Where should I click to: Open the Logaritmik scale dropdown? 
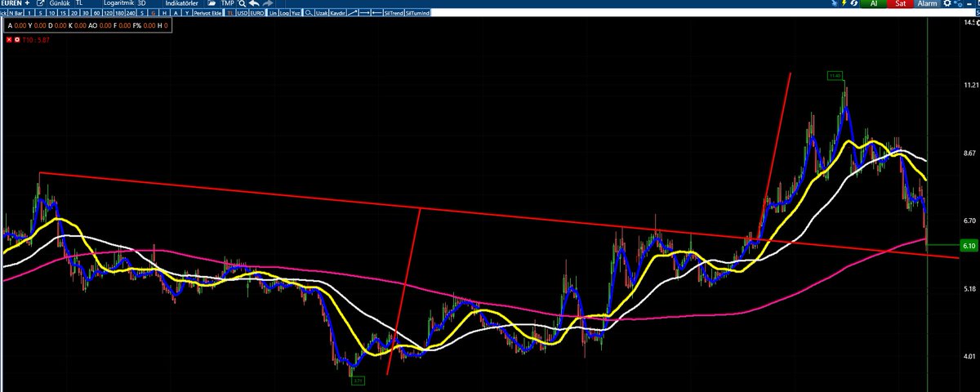(119, 4)
